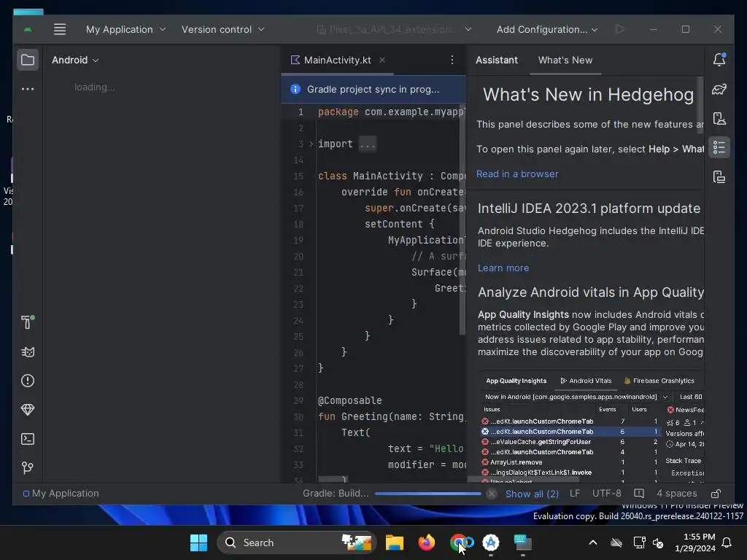The width and height of the screenshot is (747, 560).
Task: Open the Build tool window hammer icon
Action: point(28,322)
